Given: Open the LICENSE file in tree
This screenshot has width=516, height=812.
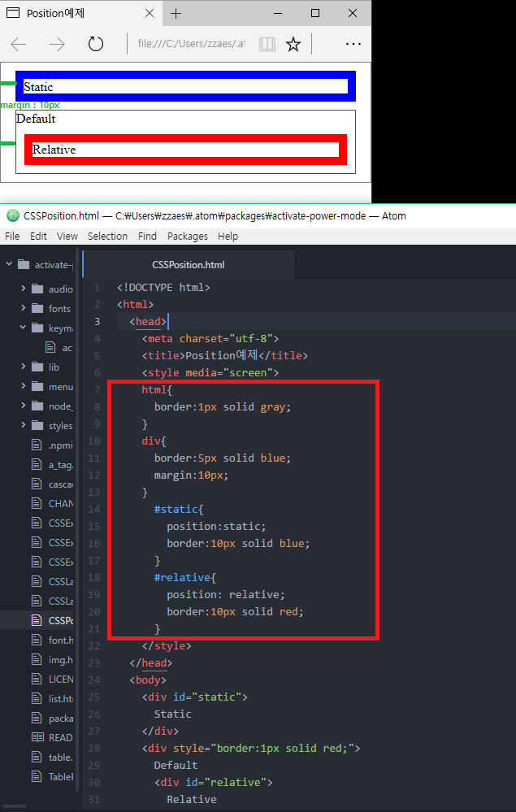Looking at the screenshot, I should (52, 679).
